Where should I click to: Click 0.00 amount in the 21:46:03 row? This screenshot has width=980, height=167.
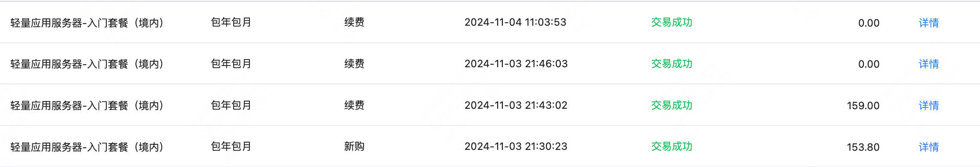[x=869, y=64]
